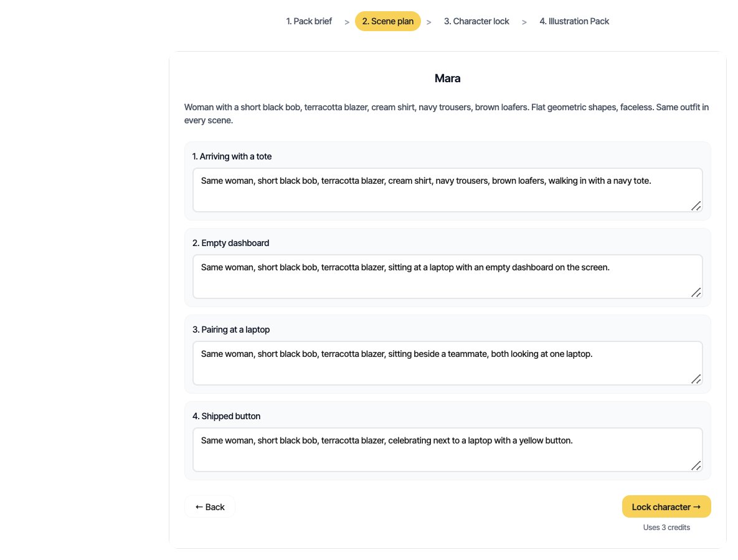Edit the Shipped button scene text
Image resolution: width=738 pixels, height=560 pixels.
point(448,450)
